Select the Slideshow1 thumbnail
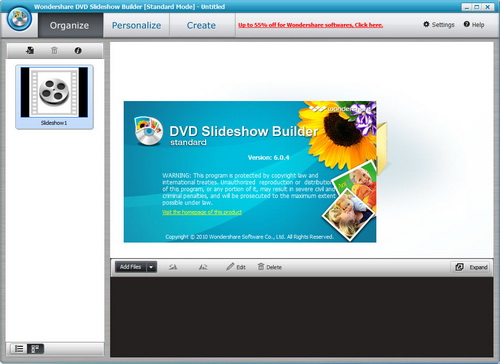Image resolution: width=500 pixels, height=364 pixels. (x=54, y=97)
